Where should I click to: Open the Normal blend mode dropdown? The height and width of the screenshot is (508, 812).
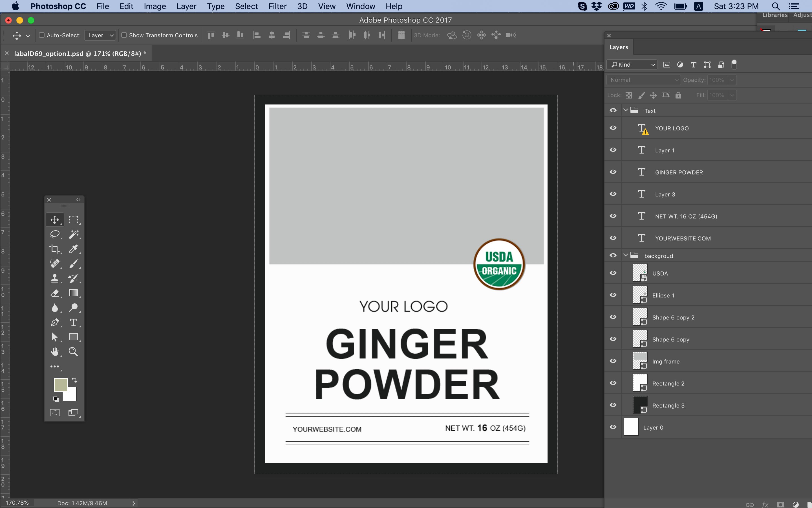tap(644, 80)
